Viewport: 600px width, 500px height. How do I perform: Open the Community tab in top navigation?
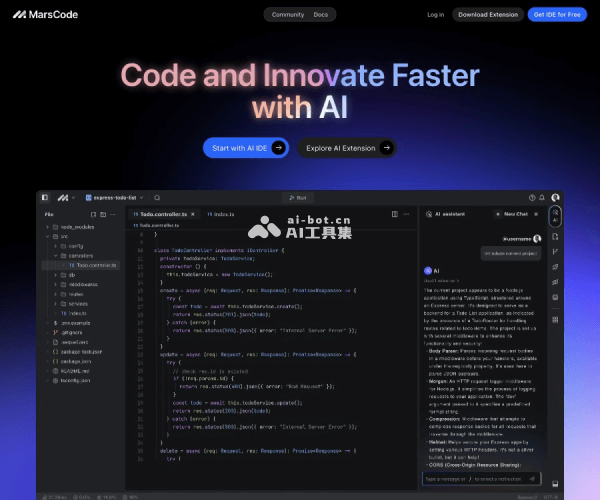288,15
